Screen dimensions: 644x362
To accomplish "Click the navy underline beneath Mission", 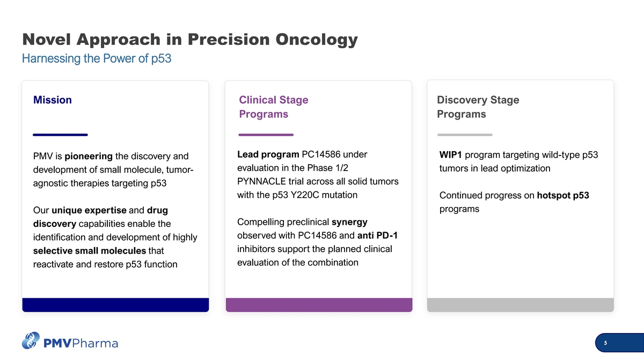I will (60, 135).
